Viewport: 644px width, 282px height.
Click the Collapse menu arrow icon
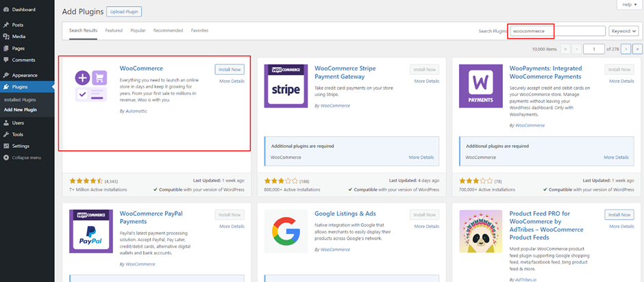tap(6, 157)
